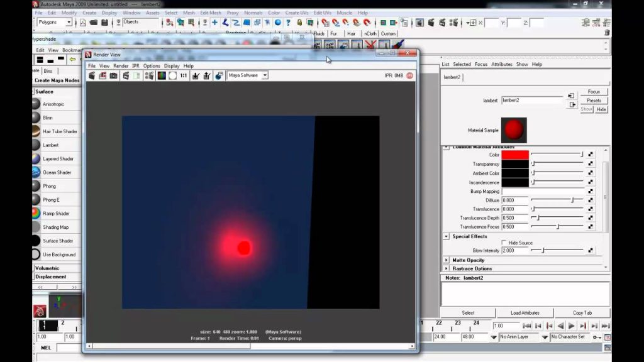Switch to the lambert2 tab

point(452,77)
